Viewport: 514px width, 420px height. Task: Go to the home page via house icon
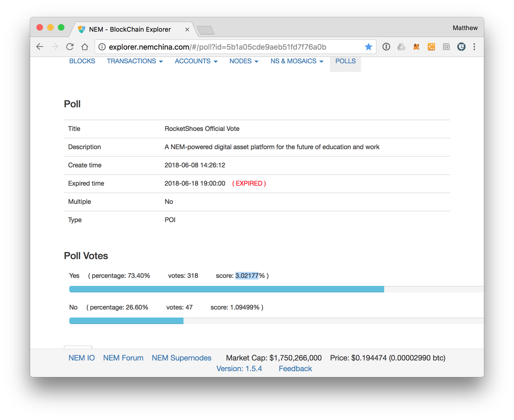85,47
